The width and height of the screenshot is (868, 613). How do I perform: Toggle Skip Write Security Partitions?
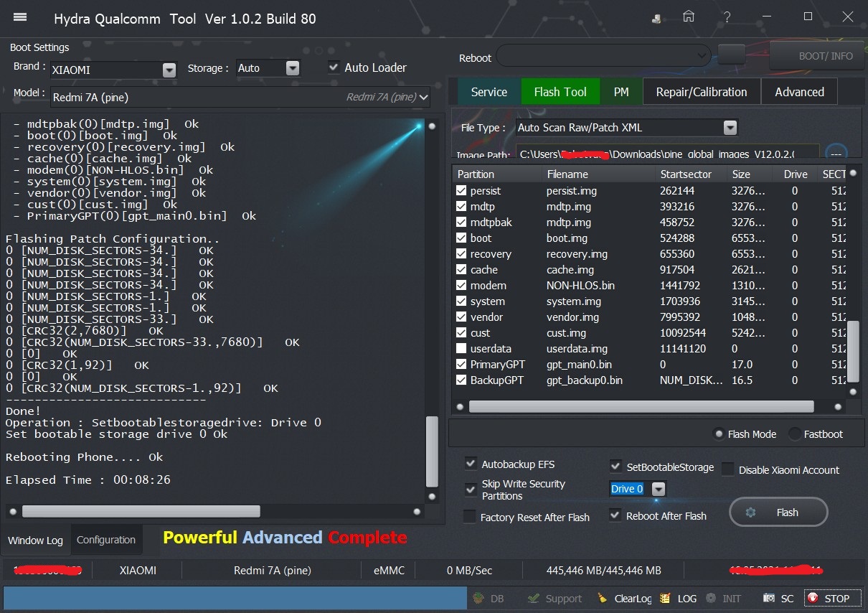coord(471,490)
